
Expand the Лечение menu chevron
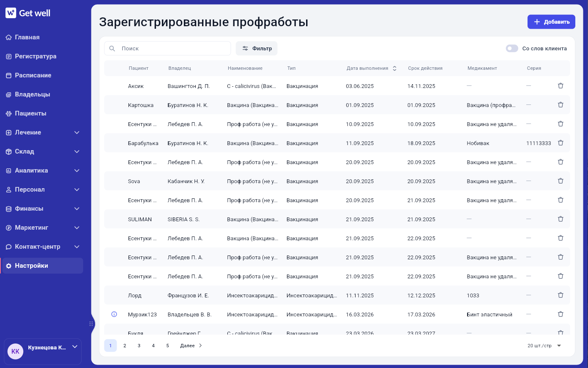point(77,132)
